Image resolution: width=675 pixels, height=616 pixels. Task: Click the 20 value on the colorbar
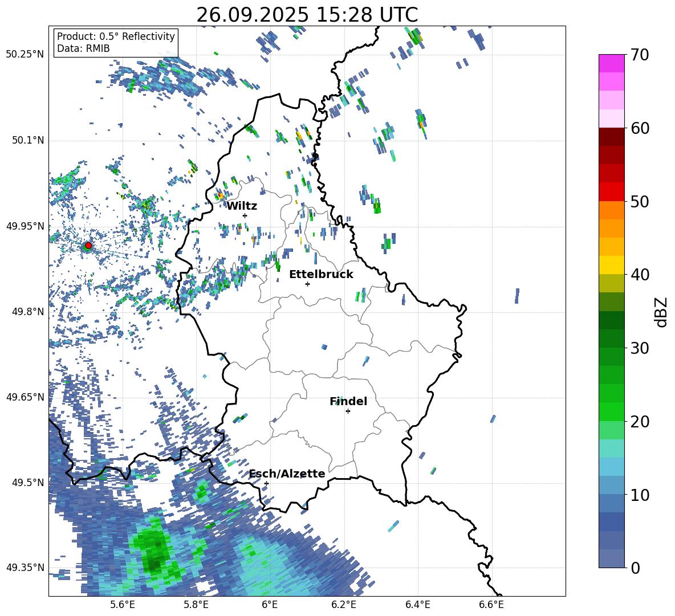click(640, 422)
